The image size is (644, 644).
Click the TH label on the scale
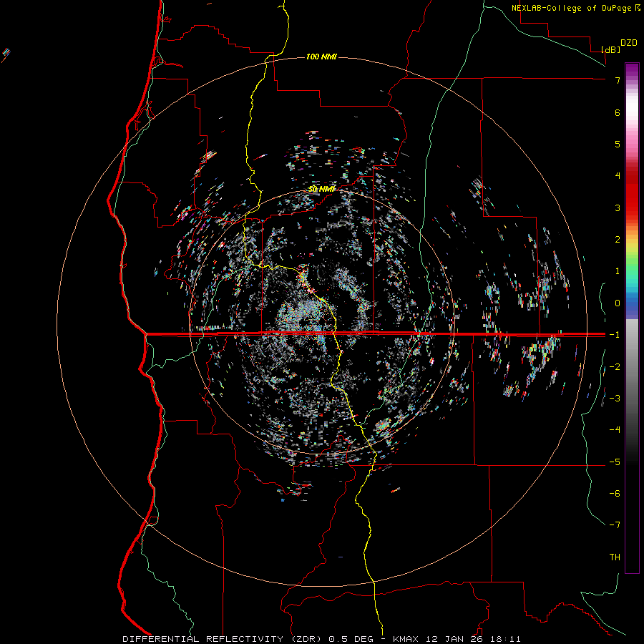(x=615, y=557)
